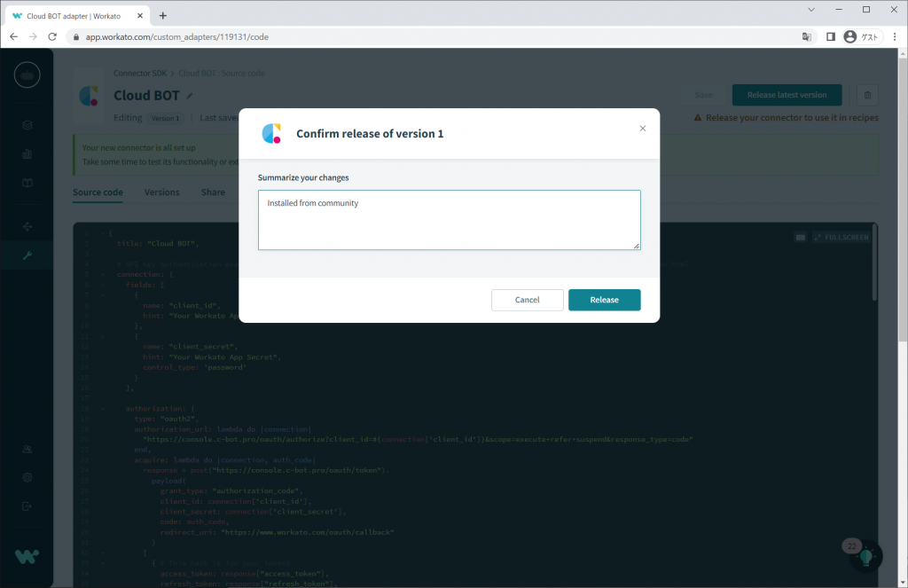Open the Chrome three-dot menu
This screenshot has width=908, height=588.
click(x=895, y=37)
